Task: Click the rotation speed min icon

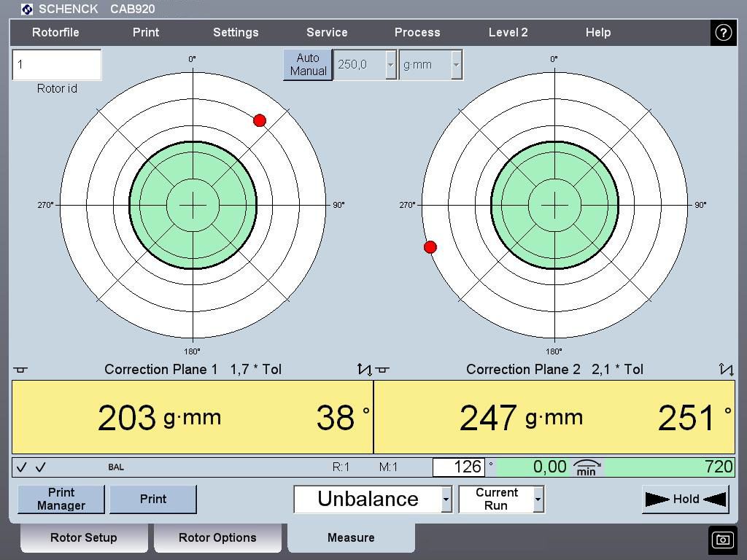Action: (587, 467)
